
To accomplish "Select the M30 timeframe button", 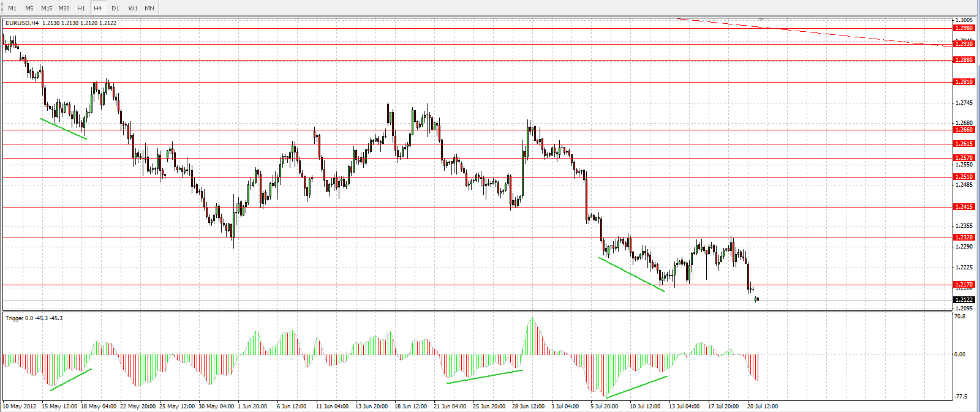I will coord(64,8).
